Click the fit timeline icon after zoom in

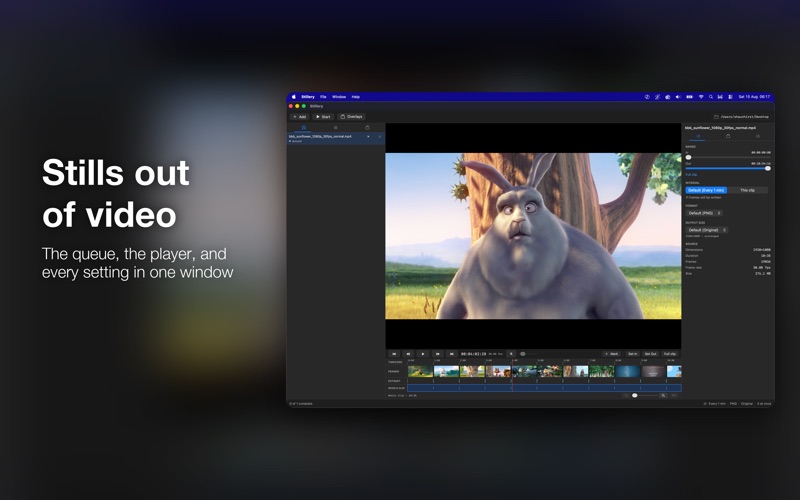point(673,395)
